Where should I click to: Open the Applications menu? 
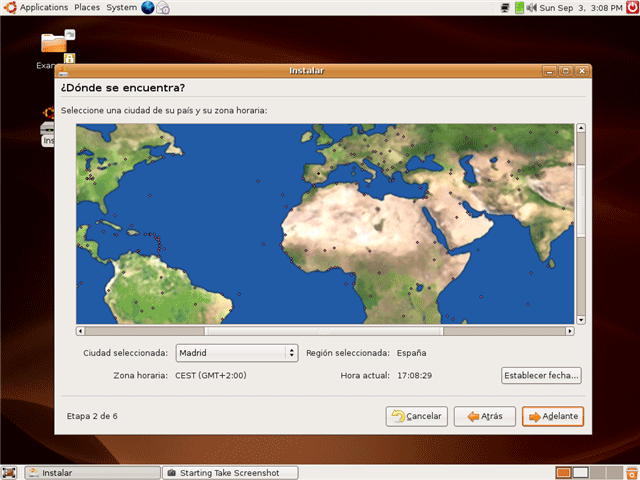(36, 8)
